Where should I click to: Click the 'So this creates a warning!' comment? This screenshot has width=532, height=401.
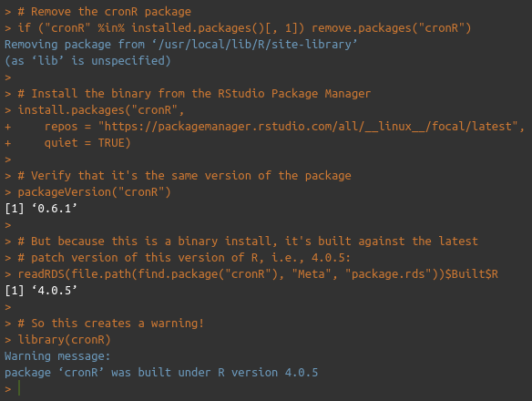[110, 324]
